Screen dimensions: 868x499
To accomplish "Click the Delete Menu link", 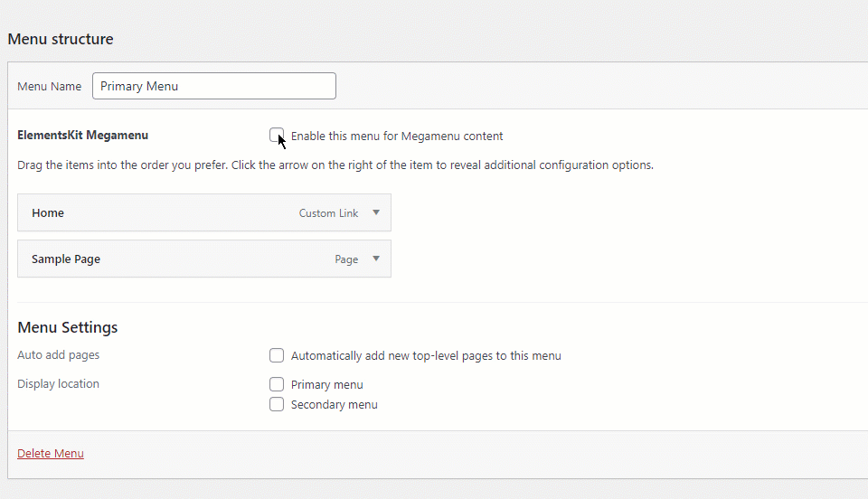I will pyautogui.click(x=51, y=453).
